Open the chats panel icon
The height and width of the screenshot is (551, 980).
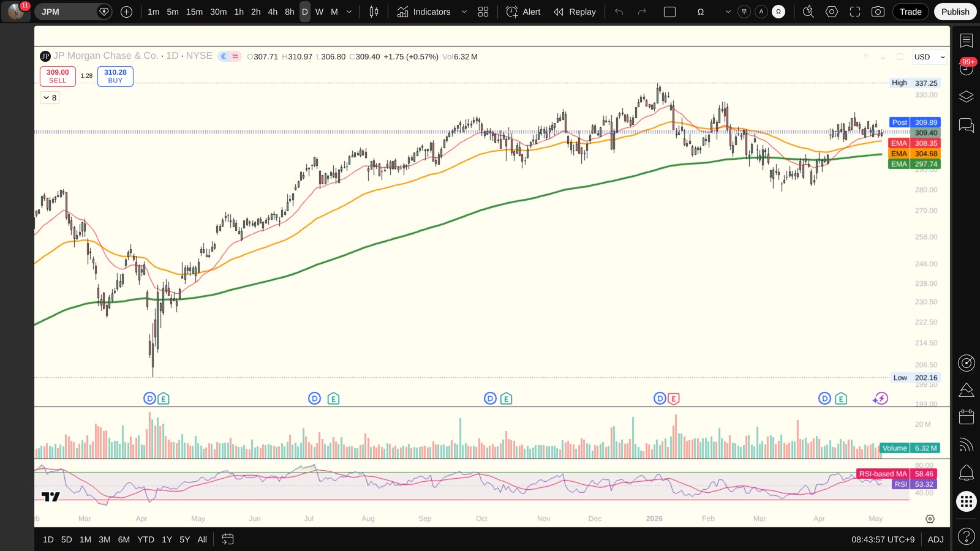(x=967, y=126)
